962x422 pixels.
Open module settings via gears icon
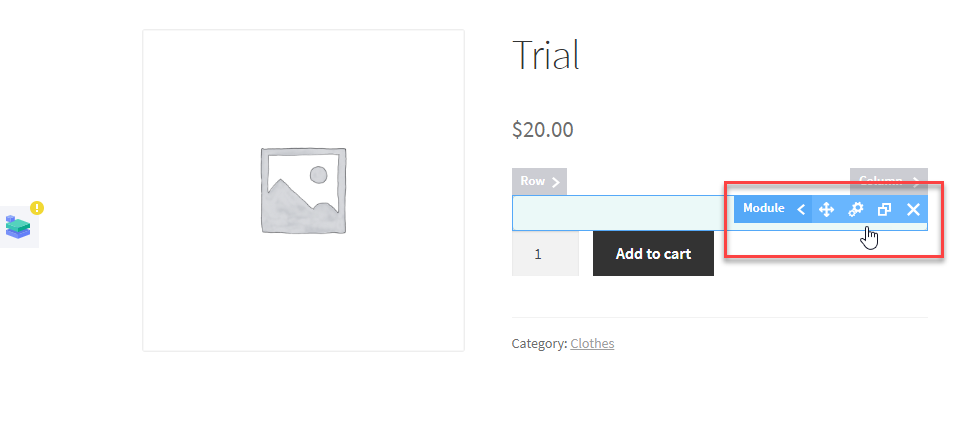pos(855,210)
